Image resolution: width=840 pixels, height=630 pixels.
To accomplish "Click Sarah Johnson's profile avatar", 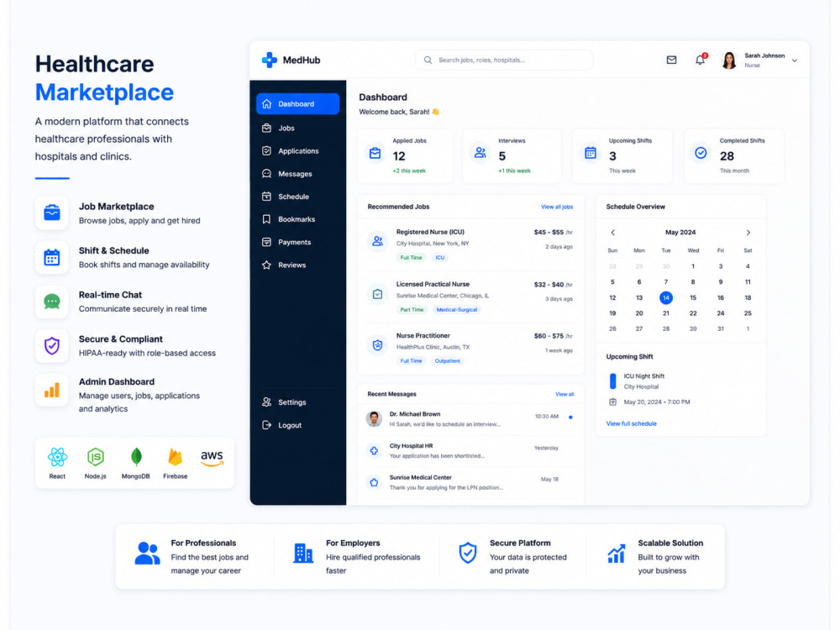I will (728, 60).
